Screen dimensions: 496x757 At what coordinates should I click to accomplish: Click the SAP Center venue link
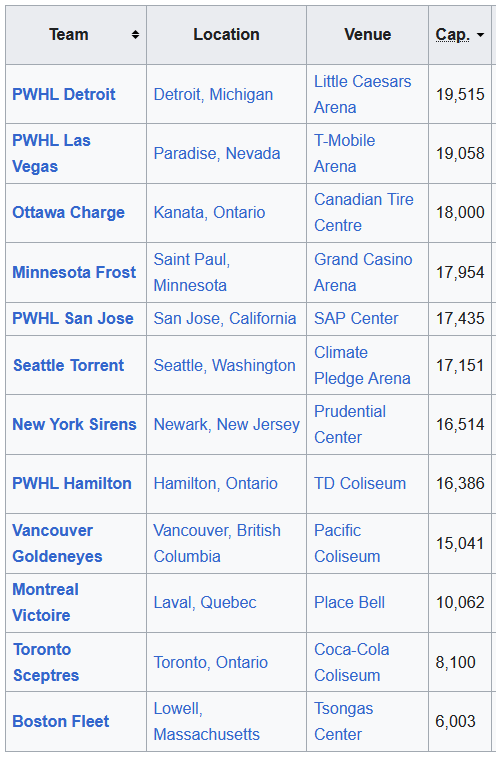pos(356,319)
